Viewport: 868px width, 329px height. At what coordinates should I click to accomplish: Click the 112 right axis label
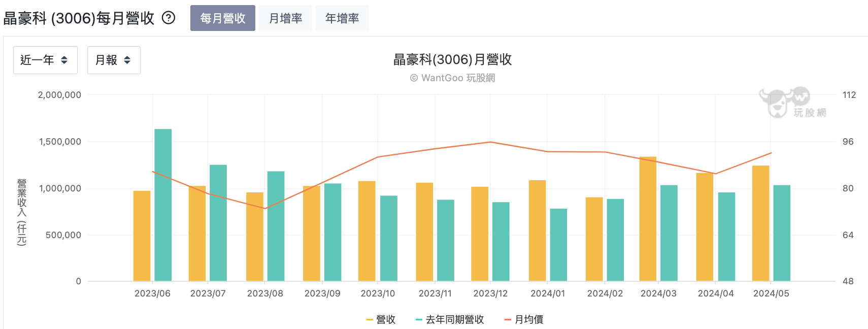(849, 95)
